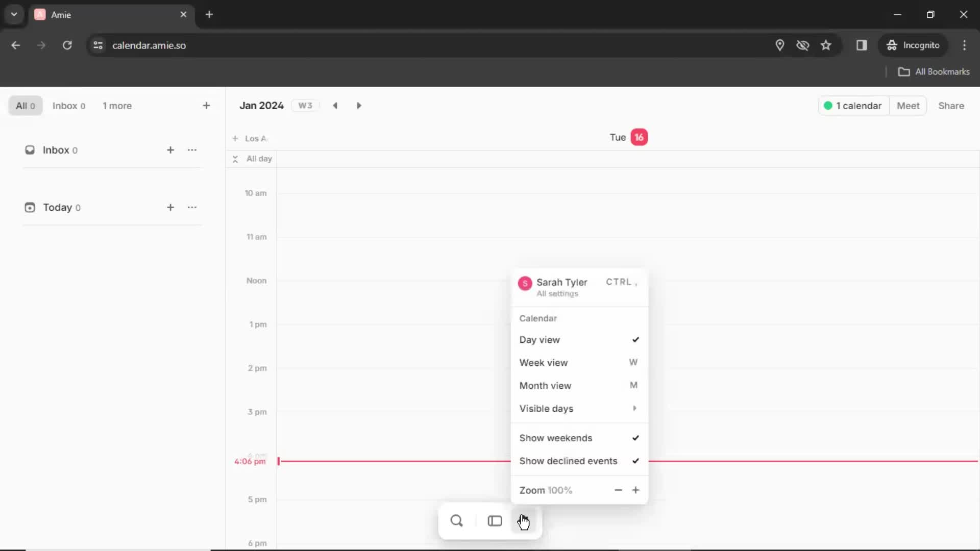This screenshot has height=551, width=980.
Task: Select Month view from calendar options
Action: pos(545,385)
